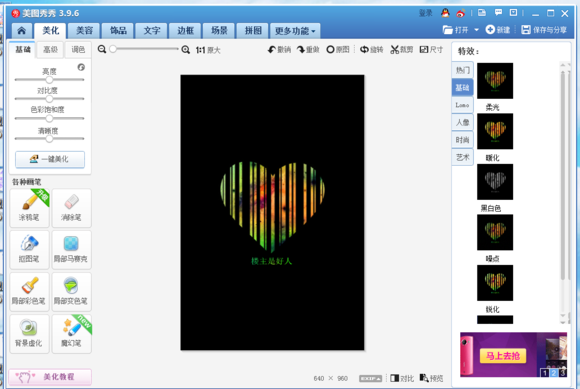The height and width of the screenshot is (389, 580).
Task: Select the 高级 adjustment subtab
Action: click(50, 50)
